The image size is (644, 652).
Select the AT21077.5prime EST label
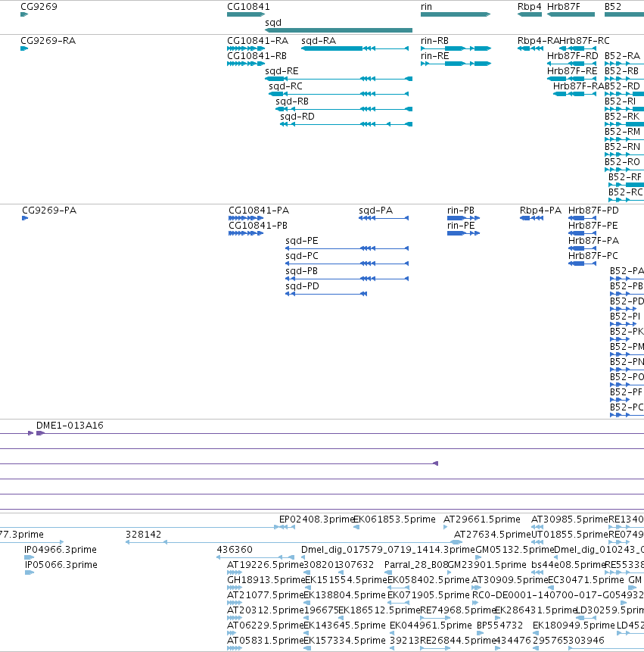266,595
